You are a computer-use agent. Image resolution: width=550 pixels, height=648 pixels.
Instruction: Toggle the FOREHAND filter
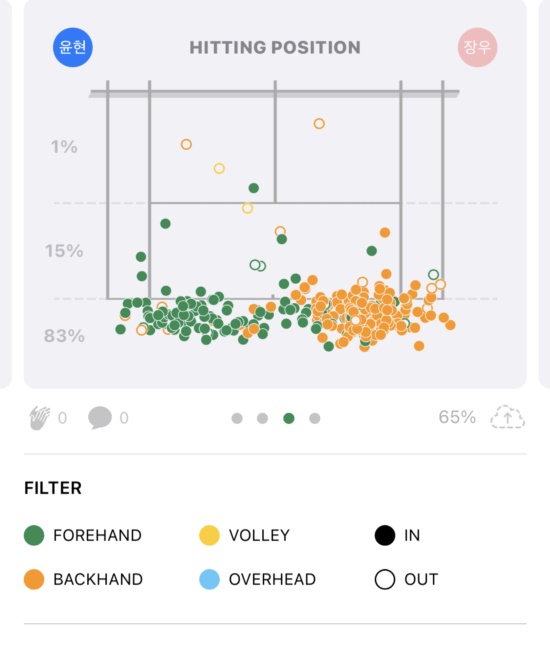83,535
